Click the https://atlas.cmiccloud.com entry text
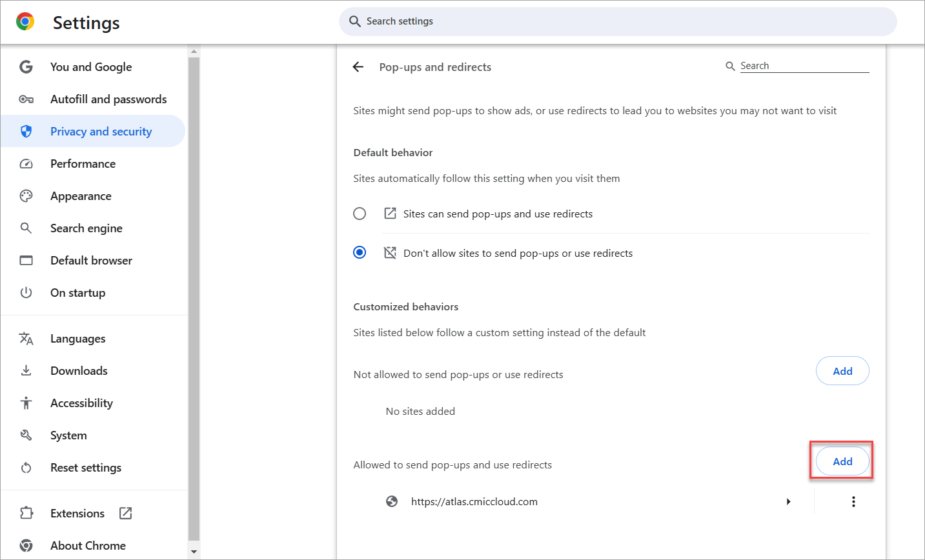 474,501
